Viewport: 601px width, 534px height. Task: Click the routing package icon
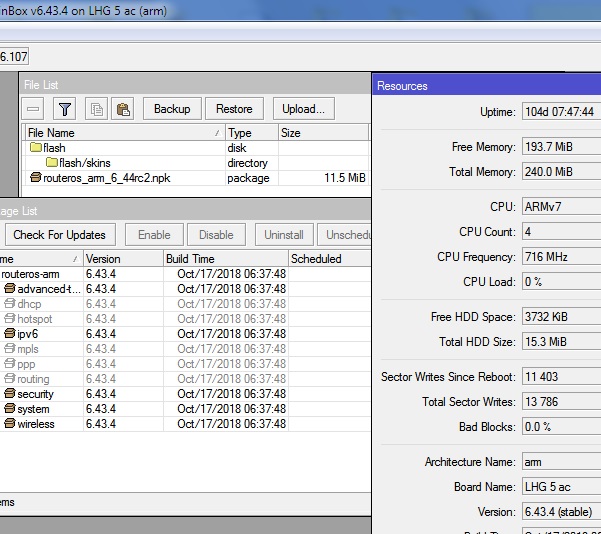[x=10, y=379]
